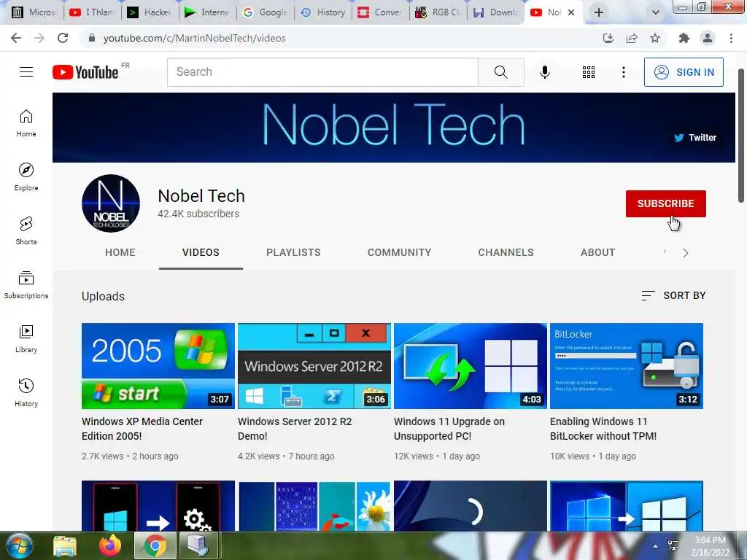The image size is (747, 560).
Task: Open Firefox from the taskbar
Action: tap(110, 545)
